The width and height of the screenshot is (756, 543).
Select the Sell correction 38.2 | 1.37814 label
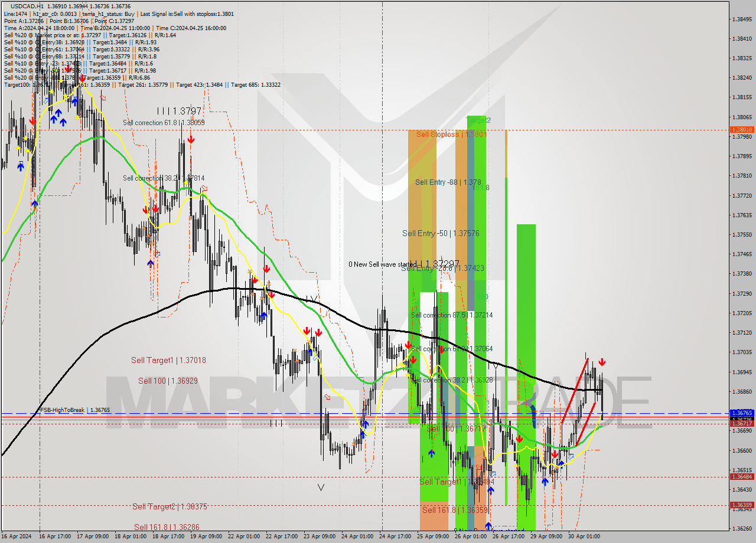(x=164, y=178)
